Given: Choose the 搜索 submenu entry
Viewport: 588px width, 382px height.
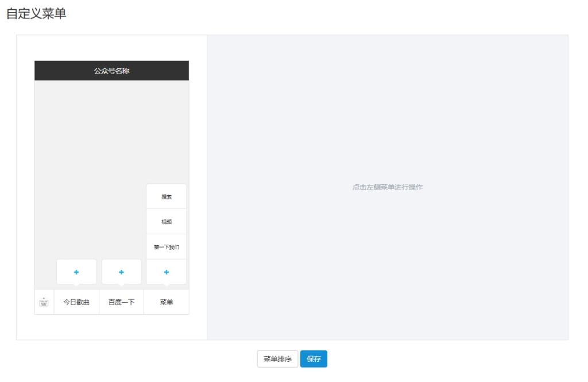Looking at the screenshot, I should [x=167, y=196].
